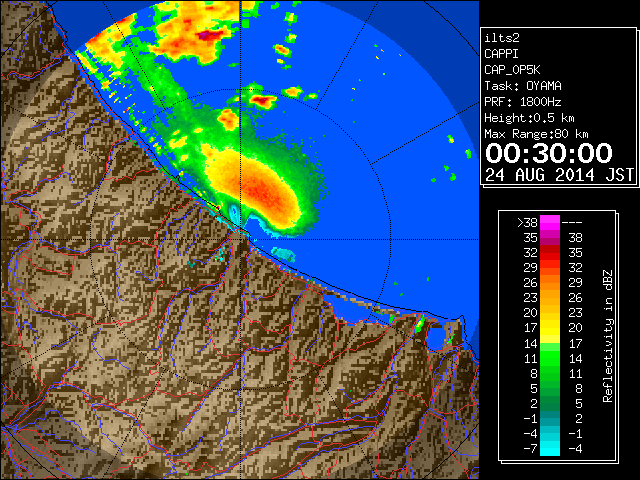
Task: Click the bright magenta >38 dBZ legend swatch
Action: pyautogui.click(x=550, y=223)
